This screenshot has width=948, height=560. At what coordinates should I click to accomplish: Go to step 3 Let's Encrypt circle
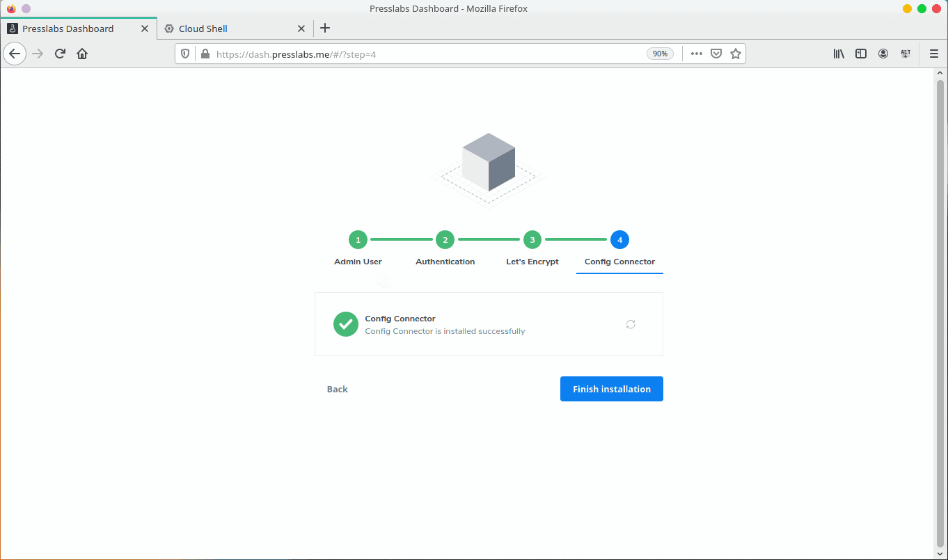point(532,240)
